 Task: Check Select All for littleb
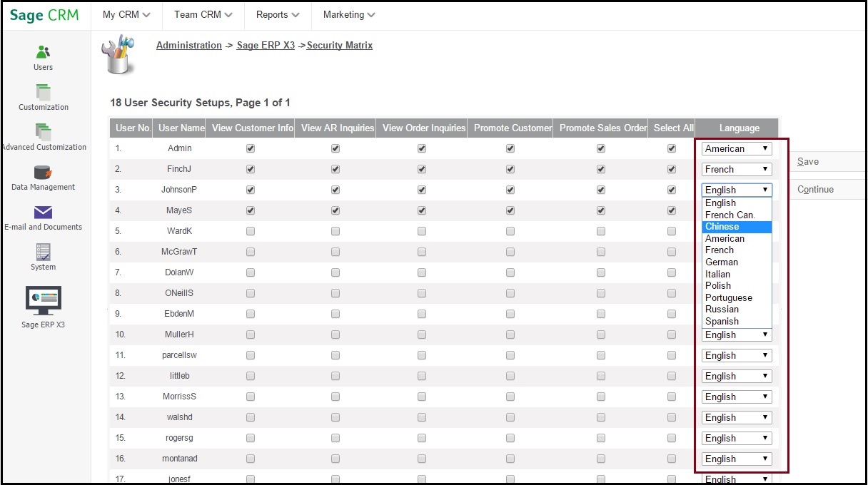click(672, 376)
